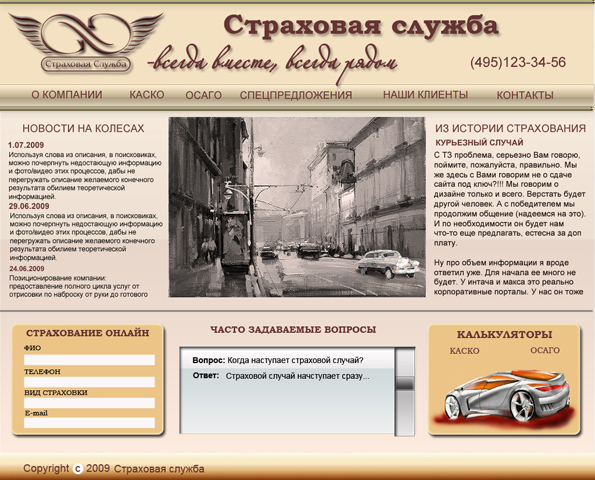Focus the ТЕЛЕФОН input field
Image resolution: width=595 pixels, height=480 pixels.
point(90,382)
